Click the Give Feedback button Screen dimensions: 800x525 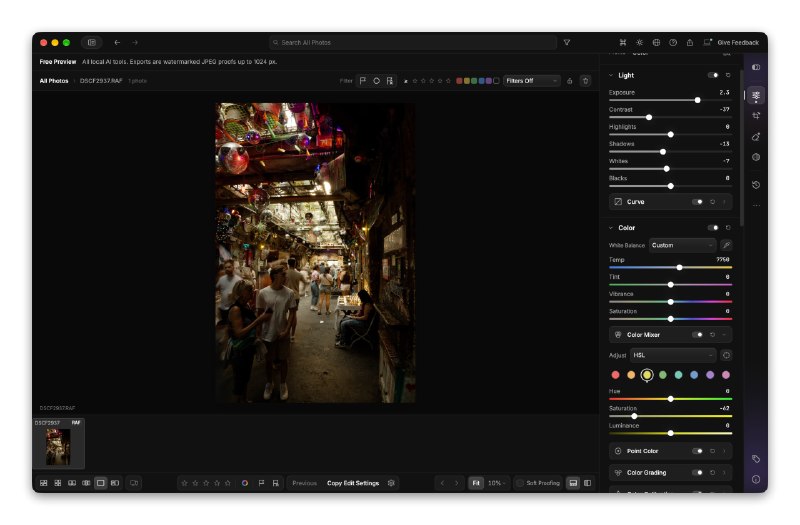738,43
